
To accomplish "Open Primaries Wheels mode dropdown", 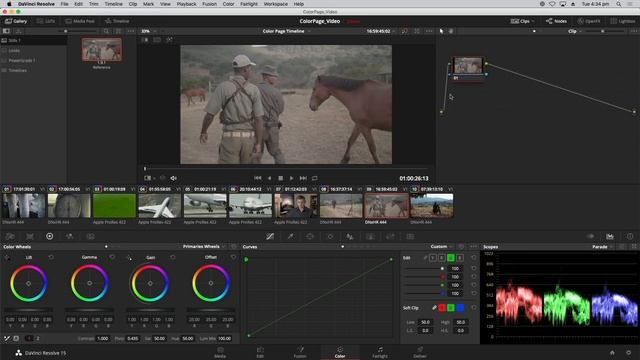I will tap(203, 247).
